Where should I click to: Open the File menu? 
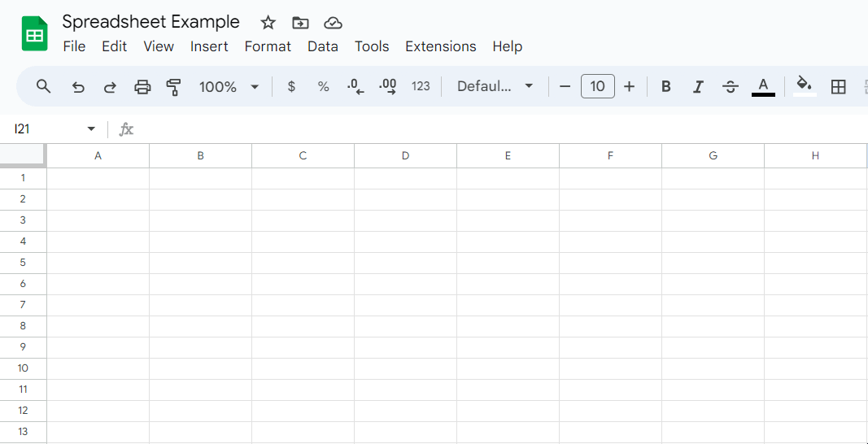coord(74,46)
